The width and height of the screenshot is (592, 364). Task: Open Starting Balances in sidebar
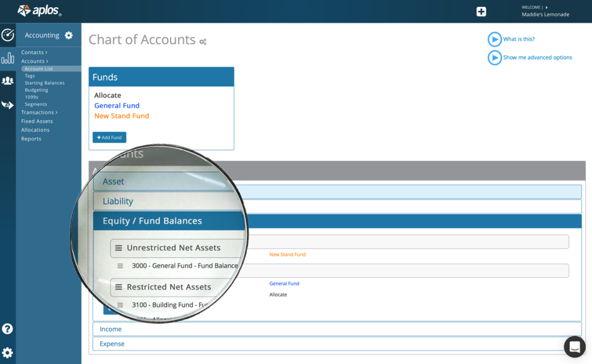click(44, 83)
